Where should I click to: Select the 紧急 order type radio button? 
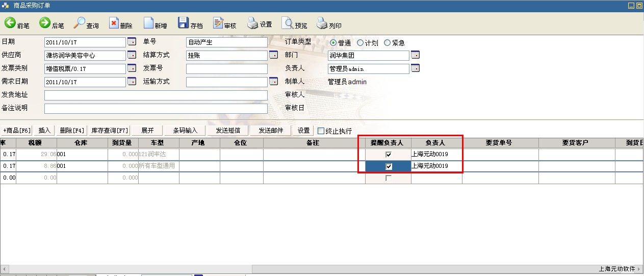pyautogui.click(x=387, y=43)
